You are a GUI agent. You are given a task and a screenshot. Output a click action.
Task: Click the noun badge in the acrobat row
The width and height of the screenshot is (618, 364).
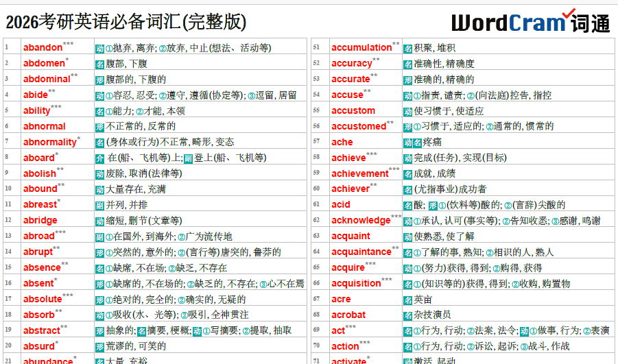(407, 315)
